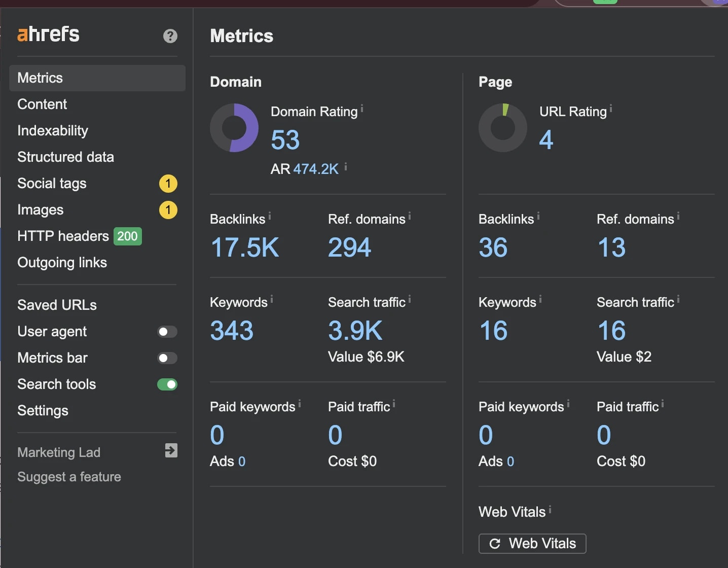Click the Domain section heading
Viewport: 728px width, 568px height.
(236, 82)
